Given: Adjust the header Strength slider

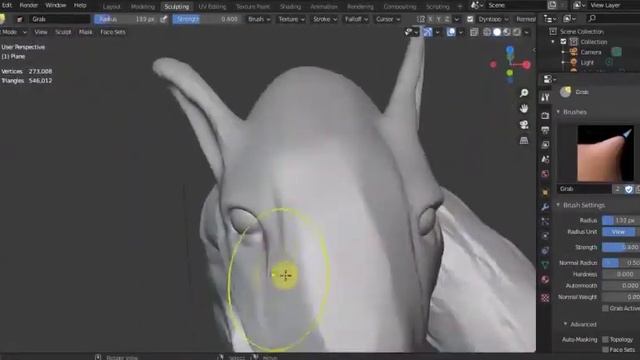Looking at the screenshot, I should click(206, 19).
